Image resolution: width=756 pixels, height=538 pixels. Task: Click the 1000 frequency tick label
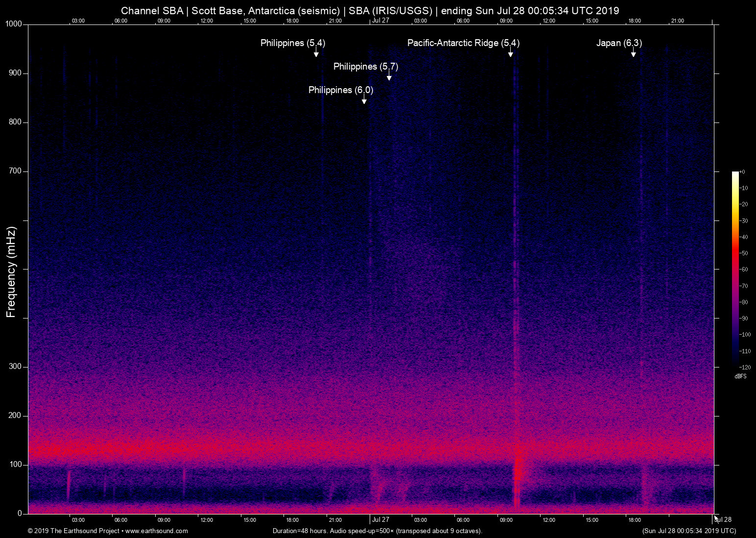tap(14, 24)
